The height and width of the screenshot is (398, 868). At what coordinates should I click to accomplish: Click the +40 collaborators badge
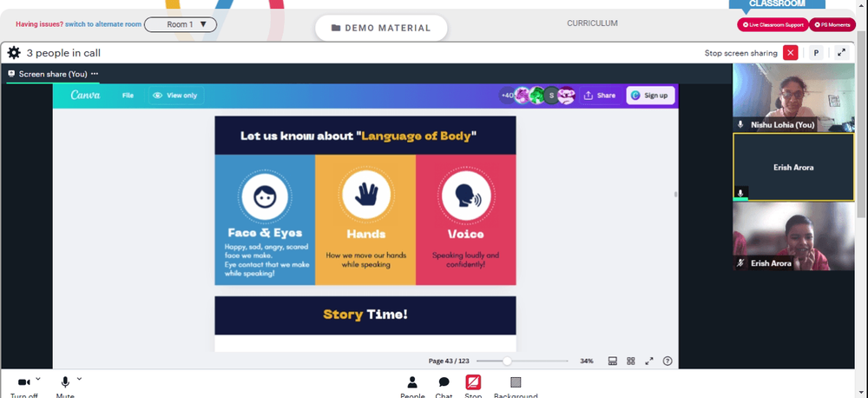pyautogui.click(x=507, y=96)
